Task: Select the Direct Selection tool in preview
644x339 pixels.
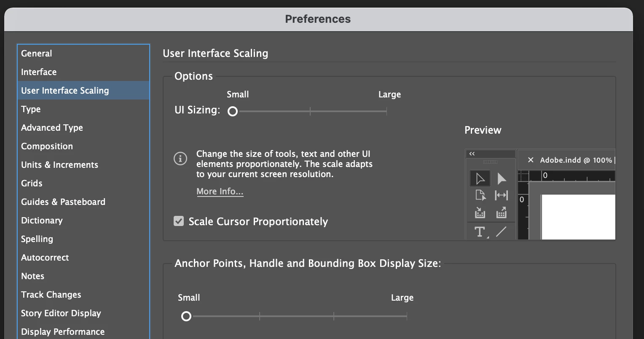Action: point(501,178)
